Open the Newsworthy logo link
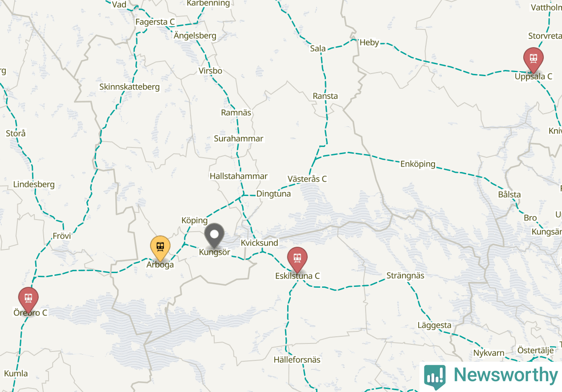562x392 pixels. coord(491,376)
